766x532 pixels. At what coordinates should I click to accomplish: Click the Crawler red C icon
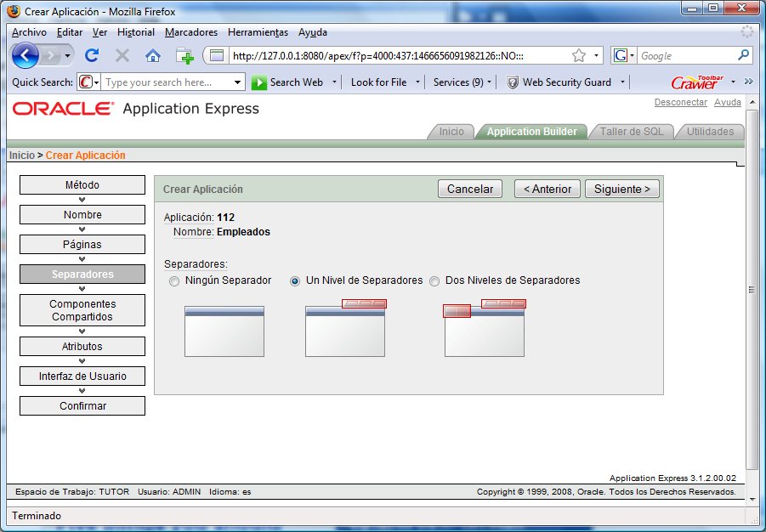coord(86,82)
